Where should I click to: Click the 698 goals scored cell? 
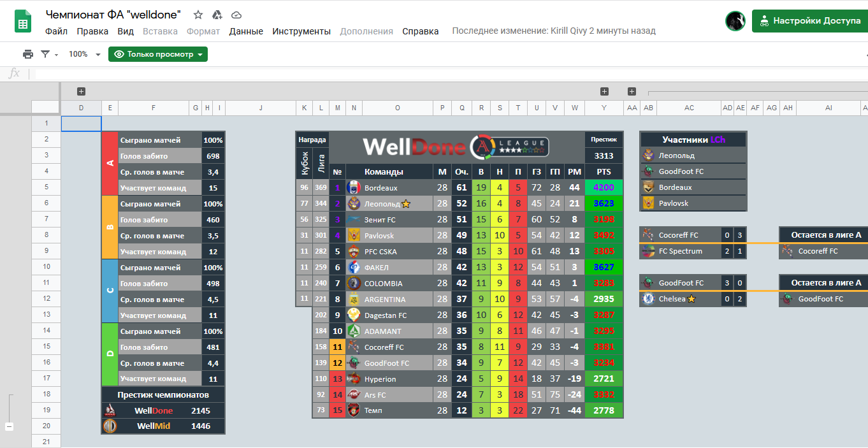tap(213, 156)
